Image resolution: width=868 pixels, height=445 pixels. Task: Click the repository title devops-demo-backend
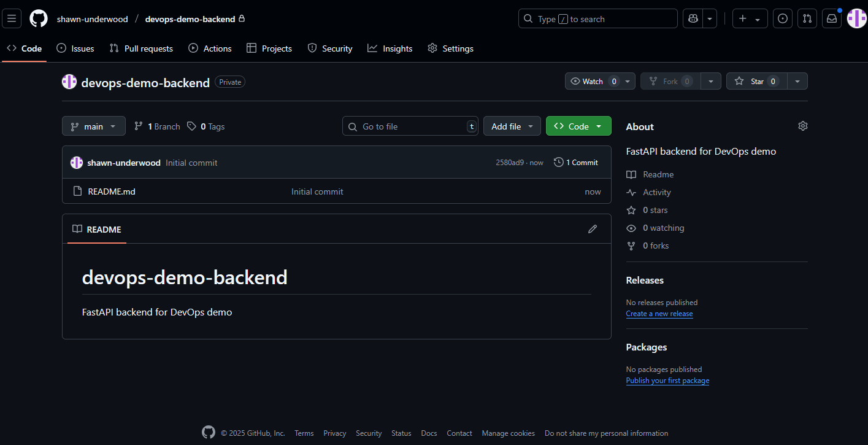(145, 82)
